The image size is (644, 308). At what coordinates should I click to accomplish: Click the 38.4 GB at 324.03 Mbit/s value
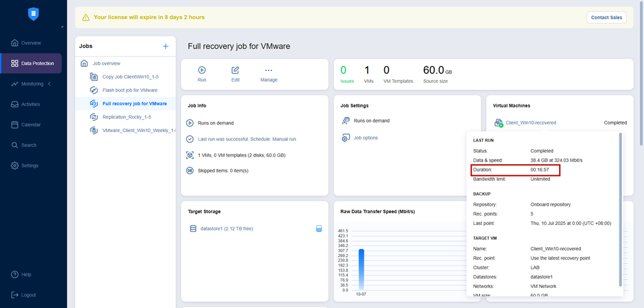click(557, 160)
